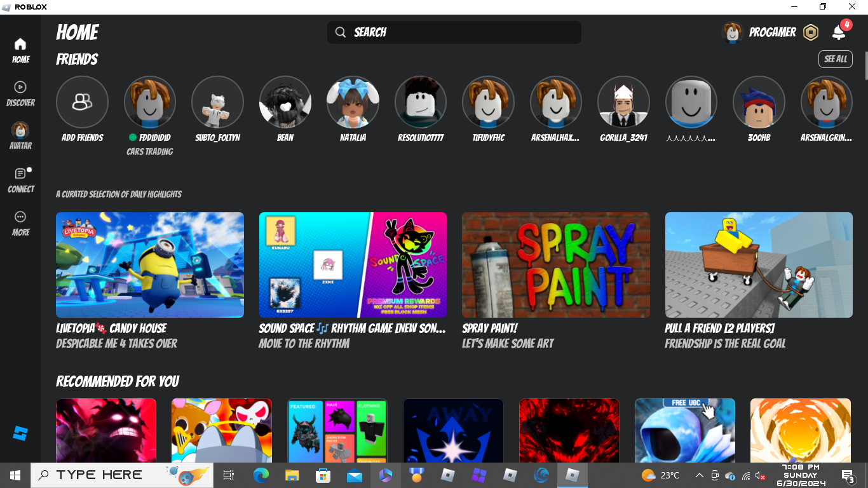Open friend tifudyfhc's avatar
This screenshot has height=488, width=868.
click(x=488, y=102)
